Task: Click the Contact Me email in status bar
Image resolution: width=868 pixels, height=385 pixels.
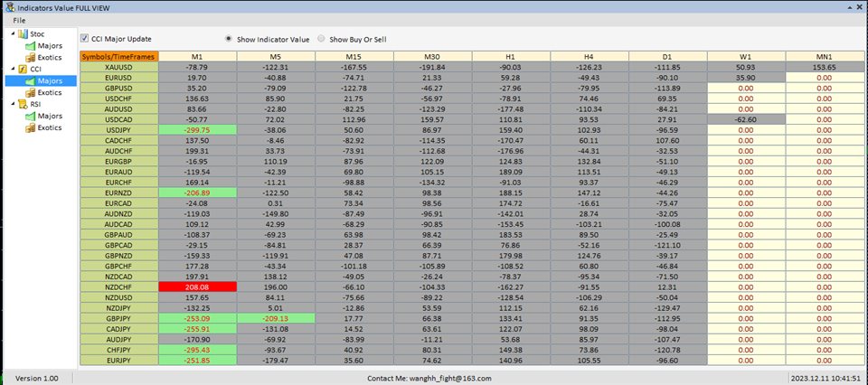Action: point(429,379)
